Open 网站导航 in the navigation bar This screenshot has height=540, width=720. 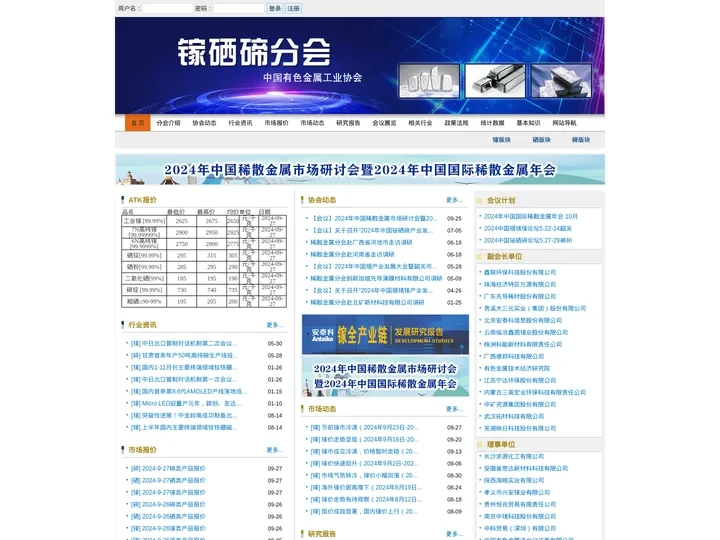[564, 123]
